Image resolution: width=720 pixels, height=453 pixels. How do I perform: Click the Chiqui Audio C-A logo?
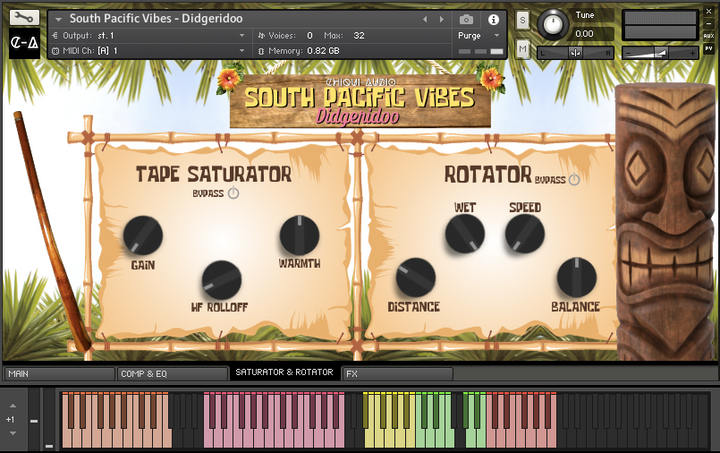click(x=24, y=43)
